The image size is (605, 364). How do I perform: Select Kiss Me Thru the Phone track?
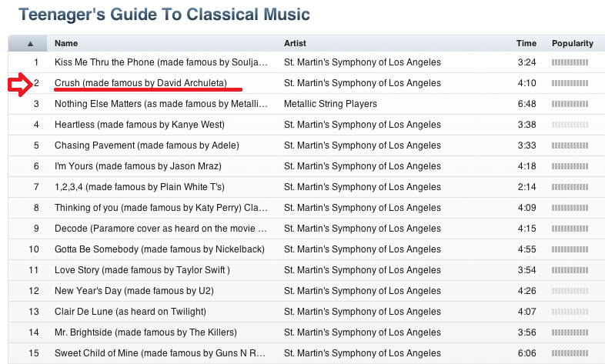pos(161,62)
